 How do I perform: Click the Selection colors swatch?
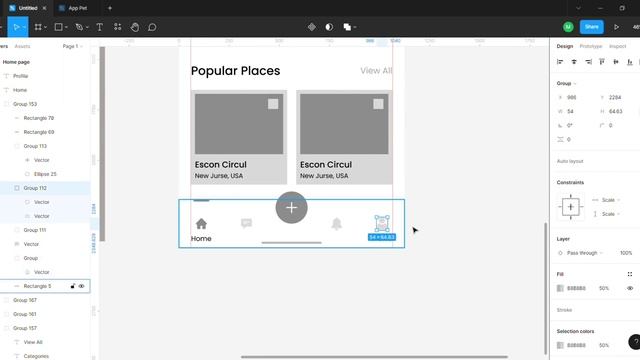[560, 345]
